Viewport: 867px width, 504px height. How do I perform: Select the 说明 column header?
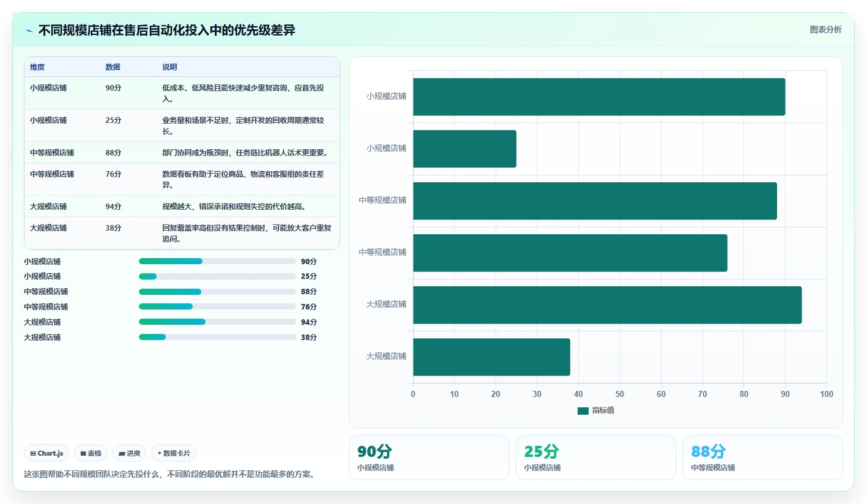[169, 67]
